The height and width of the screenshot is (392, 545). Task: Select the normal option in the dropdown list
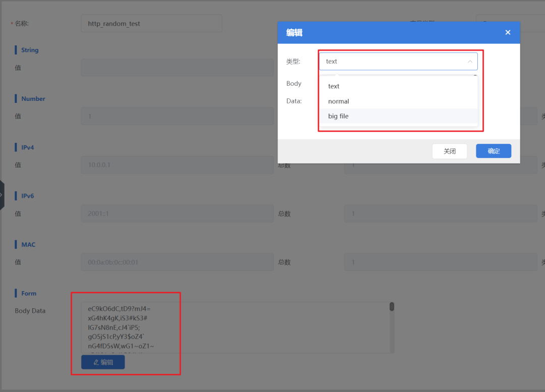398,101
